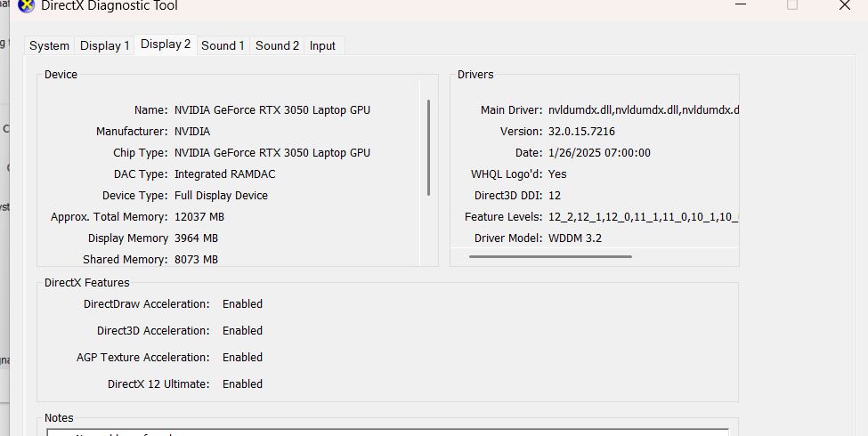Switch to the System tab
The width and height of the screenshot is (868, 436).
pos(49,45)
